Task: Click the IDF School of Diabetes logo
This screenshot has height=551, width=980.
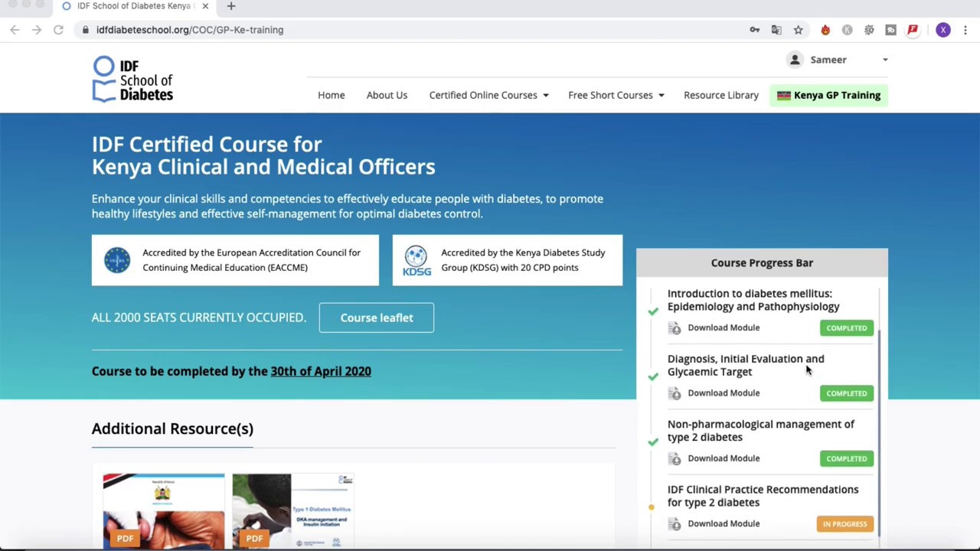Action: tap(132, 79)
